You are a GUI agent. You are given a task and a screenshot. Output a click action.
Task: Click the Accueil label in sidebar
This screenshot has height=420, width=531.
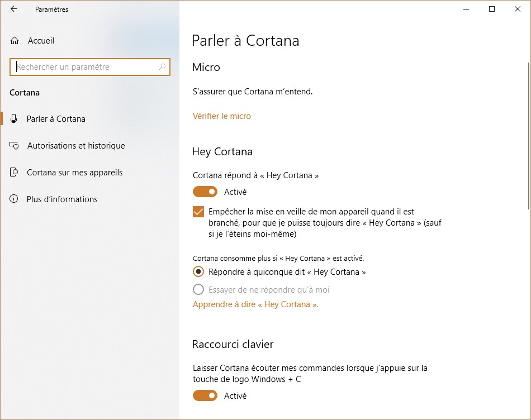41,41
